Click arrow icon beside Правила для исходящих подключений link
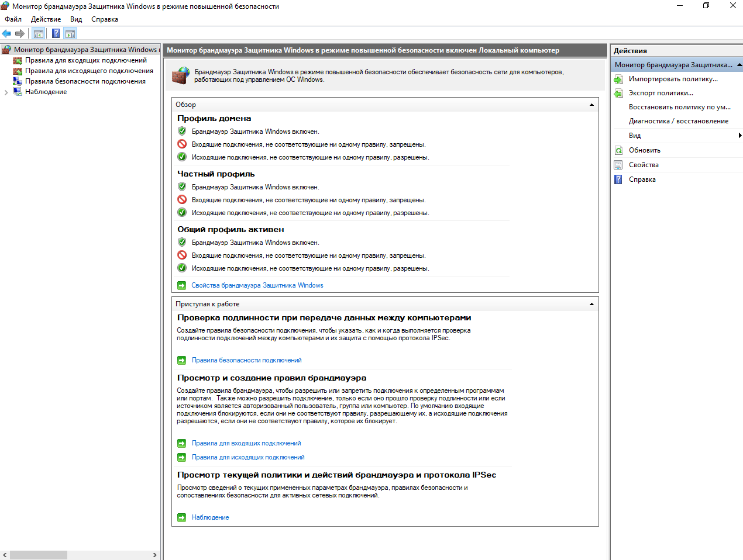743x560 pixels. click(x=182, y=457)
